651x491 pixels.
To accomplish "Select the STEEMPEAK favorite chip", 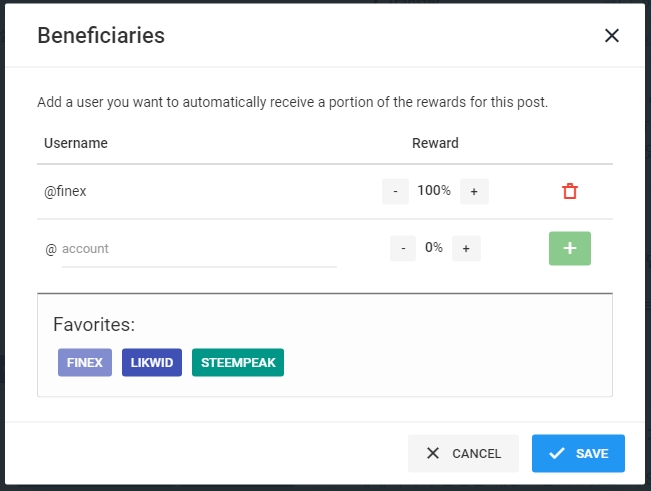I will [x=238, y=362].
